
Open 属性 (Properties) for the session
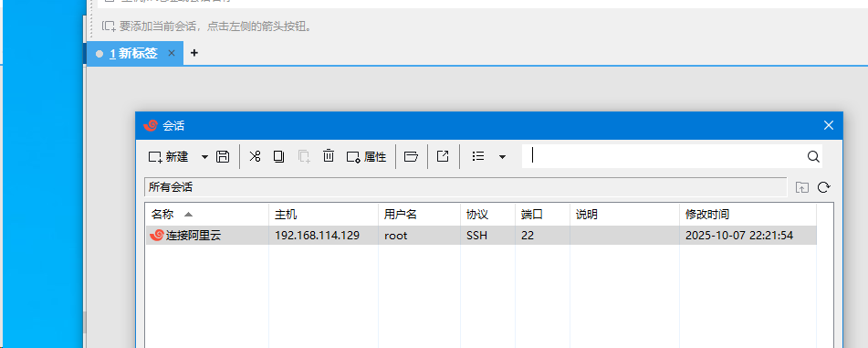pos(366,157)
